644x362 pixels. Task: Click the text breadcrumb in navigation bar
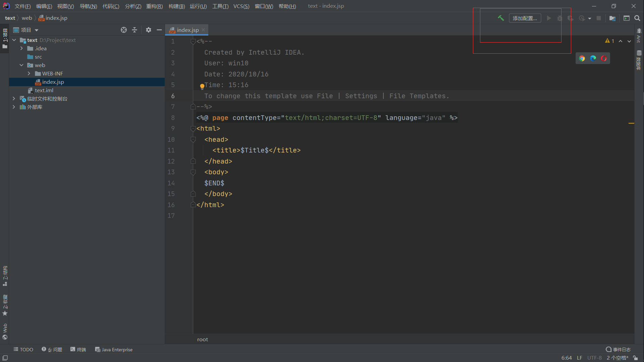click(10, 18)
